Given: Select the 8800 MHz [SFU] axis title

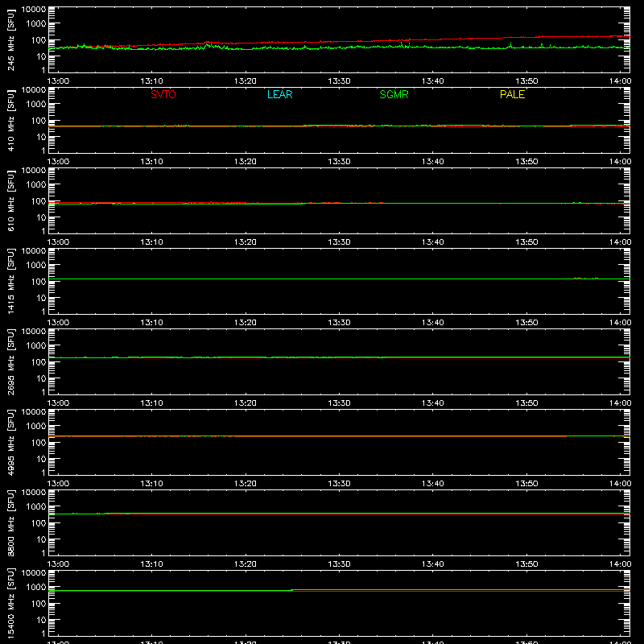Looking at the screenshot, I should point(10,523).
